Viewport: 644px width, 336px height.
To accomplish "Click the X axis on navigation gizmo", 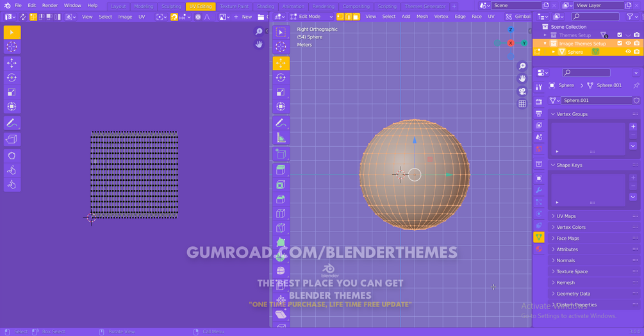I will [511, 43].
